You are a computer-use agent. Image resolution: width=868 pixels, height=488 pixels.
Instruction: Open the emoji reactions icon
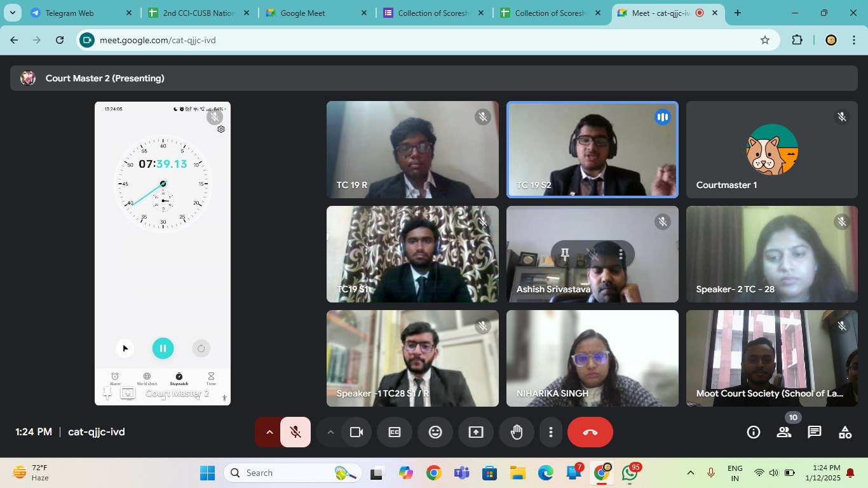click(x=435, y=432)
